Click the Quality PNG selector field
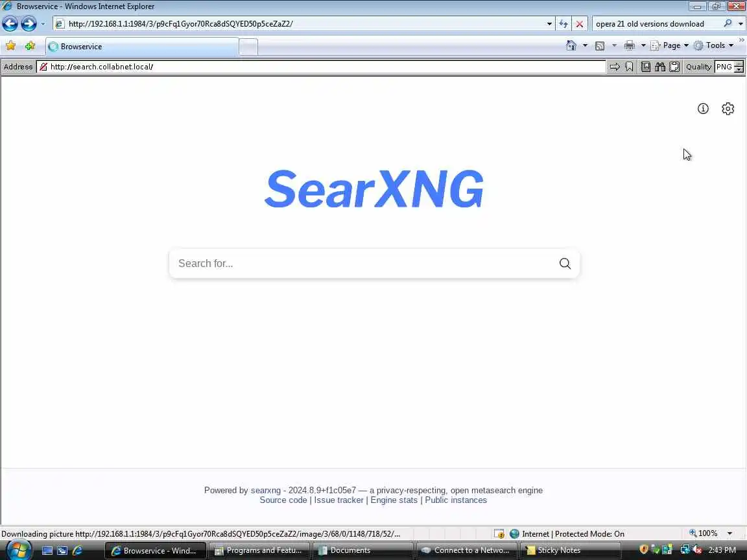The width and height of the screenshot is (747, 560). click(724, 67)
